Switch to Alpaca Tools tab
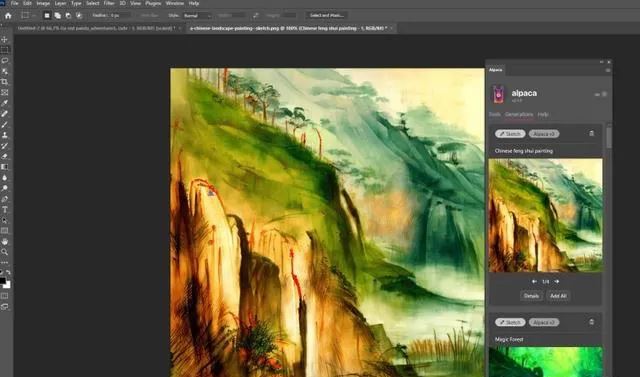The image size is (640, 377). tap(494, 114)
